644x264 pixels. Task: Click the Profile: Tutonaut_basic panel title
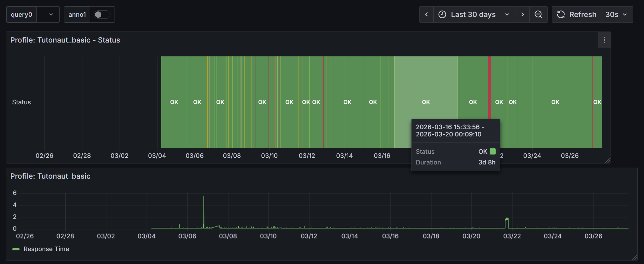click(50, 176)
